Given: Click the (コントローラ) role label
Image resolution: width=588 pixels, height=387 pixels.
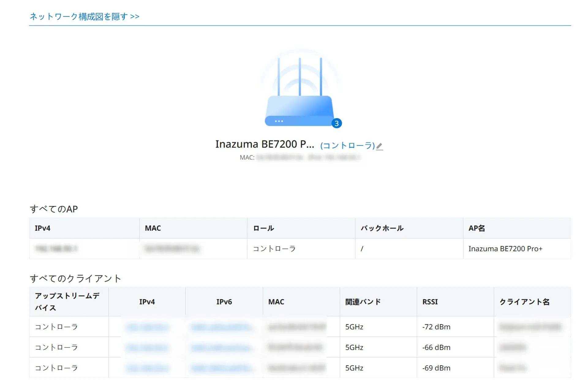Looking at the screenshot, I should 347,145.
